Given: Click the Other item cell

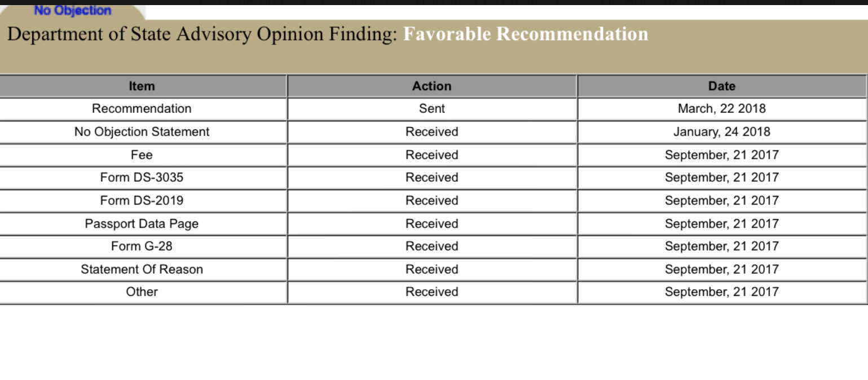Looking at the screenshot, I should 142,292.
